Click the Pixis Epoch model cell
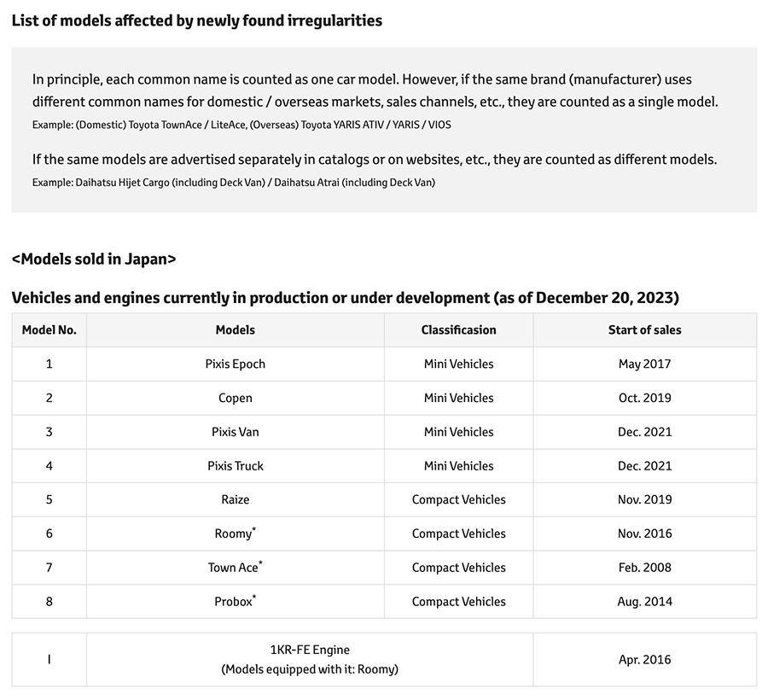The width and height of the screenshot is (768, 700). pyautogui.click(x=235, y=364)
